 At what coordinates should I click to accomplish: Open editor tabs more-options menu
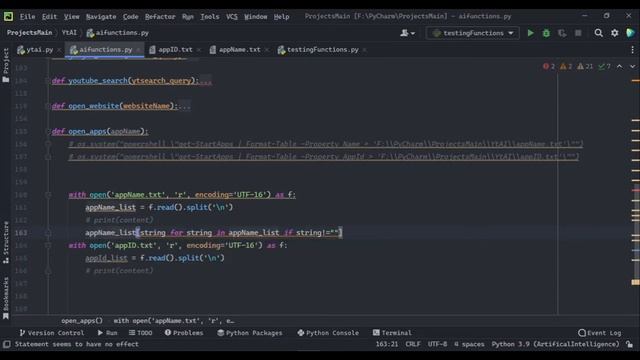pyautogui.click(x=632, y=50)
